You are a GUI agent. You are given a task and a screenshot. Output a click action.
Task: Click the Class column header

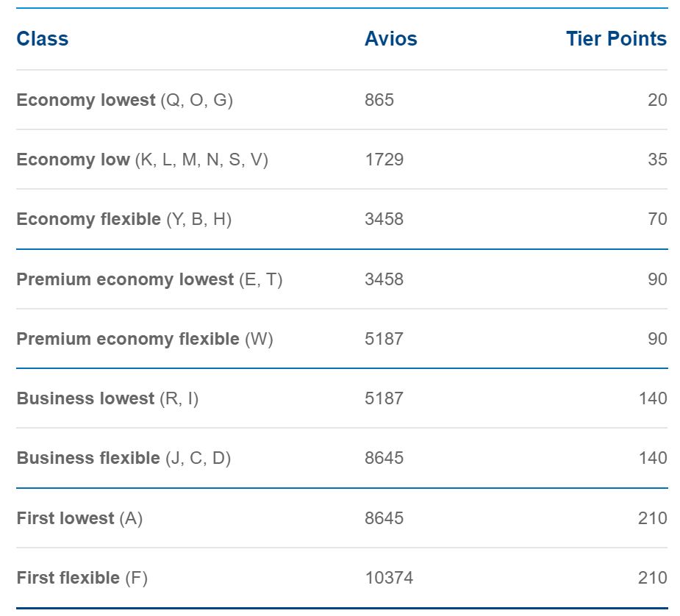43,38
